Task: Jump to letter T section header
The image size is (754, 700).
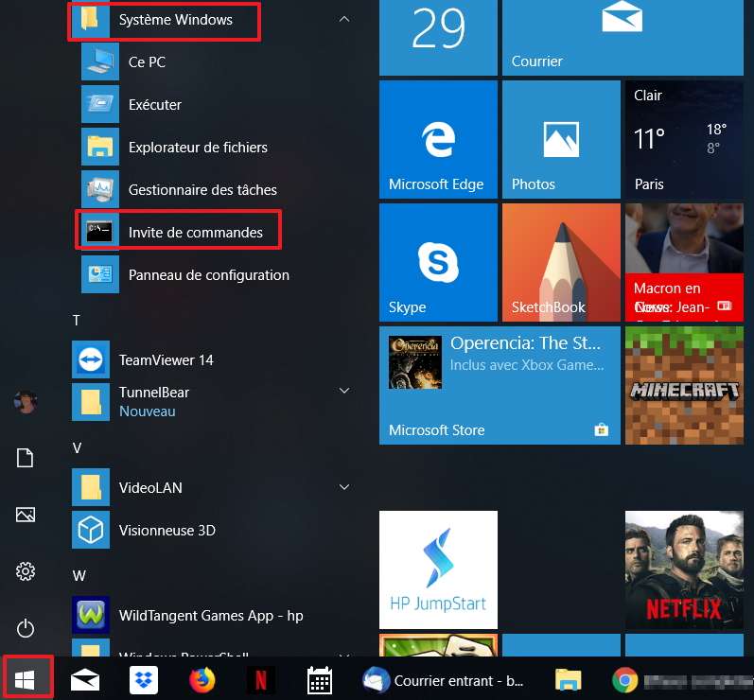Action: pos(77,321)
